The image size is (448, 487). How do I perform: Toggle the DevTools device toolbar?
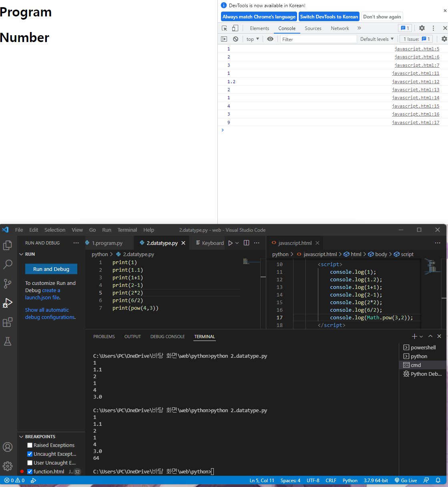(x=235, y=28)
